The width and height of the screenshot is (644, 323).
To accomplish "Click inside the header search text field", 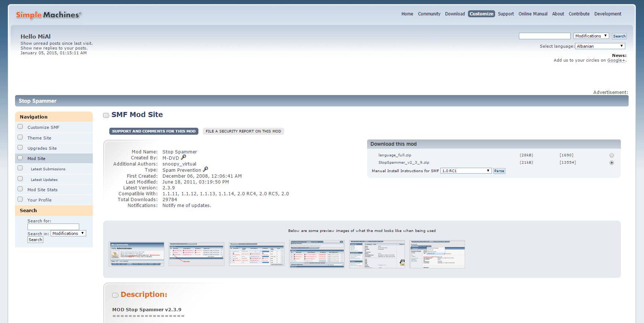I will click(x=545, y=36).
